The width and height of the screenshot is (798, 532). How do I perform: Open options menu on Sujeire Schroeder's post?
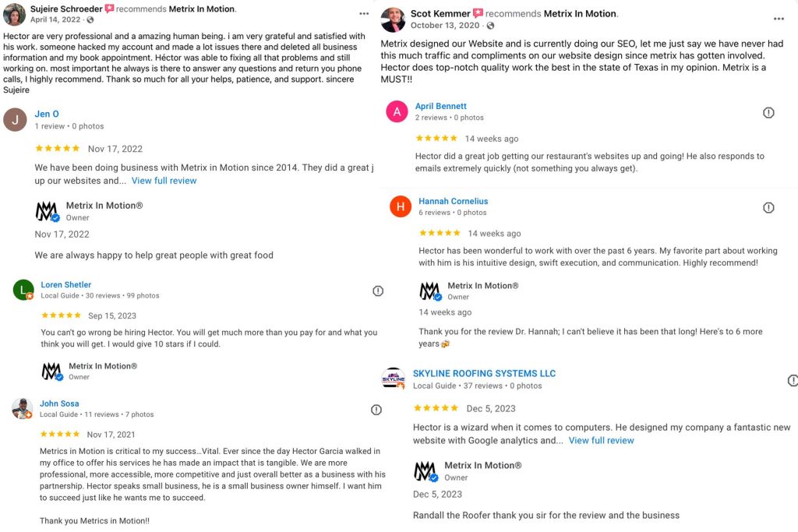(364, 14)
